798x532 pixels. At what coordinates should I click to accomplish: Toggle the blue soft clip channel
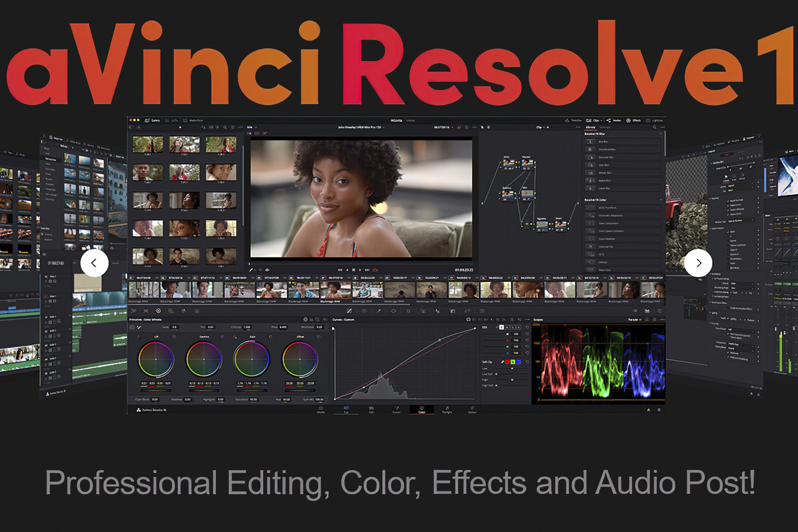pos(518,362)
